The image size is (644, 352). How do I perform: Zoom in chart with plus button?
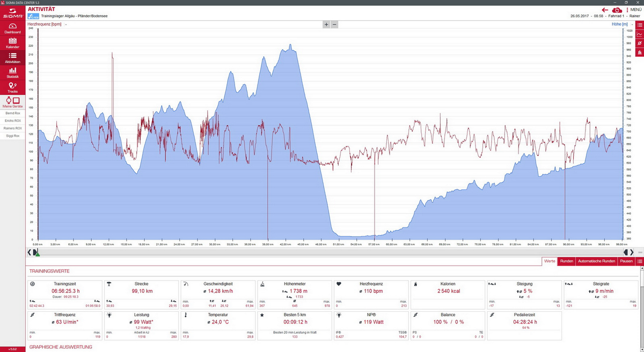pos(326,24)
